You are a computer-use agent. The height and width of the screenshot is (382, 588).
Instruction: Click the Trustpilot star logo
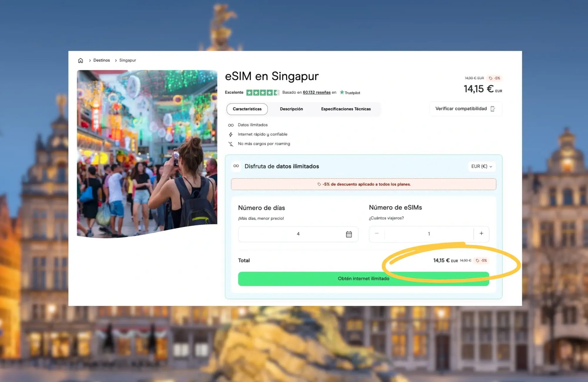tap(342, 92)
